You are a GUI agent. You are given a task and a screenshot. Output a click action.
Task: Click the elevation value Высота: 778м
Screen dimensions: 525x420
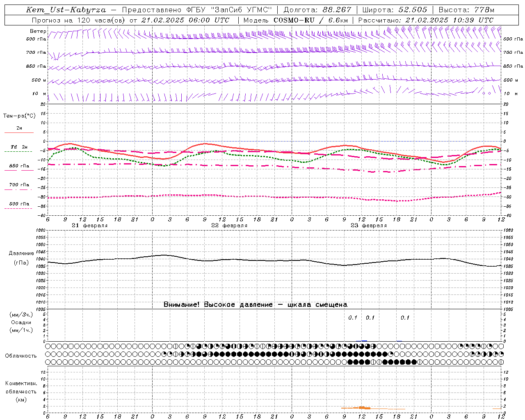tap(466, 10)
